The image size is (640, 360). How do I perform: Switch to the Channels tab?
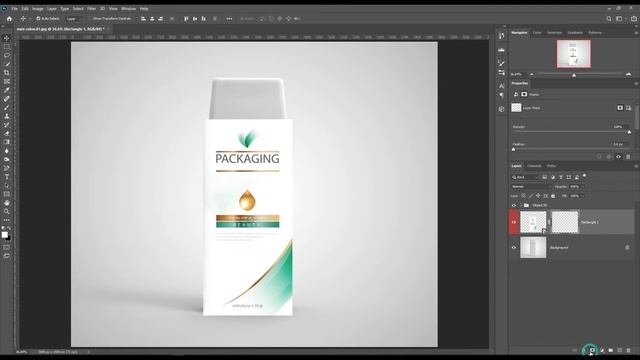(534, 166)
